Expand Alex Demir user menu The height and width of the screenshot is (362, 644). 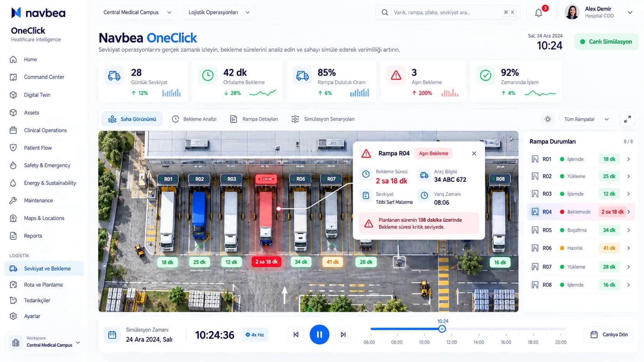630,12
